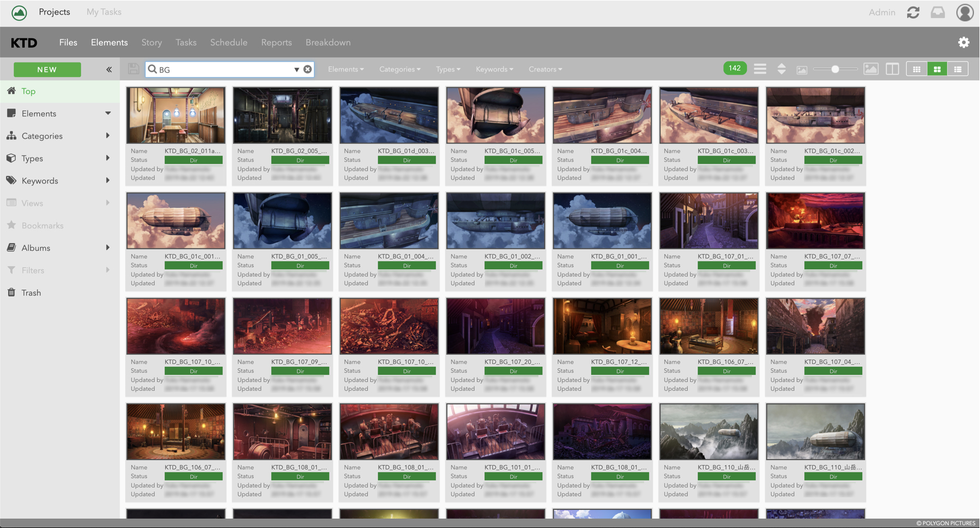This screenshot has height=528, width=980.
Task: Collapse sidebar with double chevron icon
Action: [x=109, y=69]
